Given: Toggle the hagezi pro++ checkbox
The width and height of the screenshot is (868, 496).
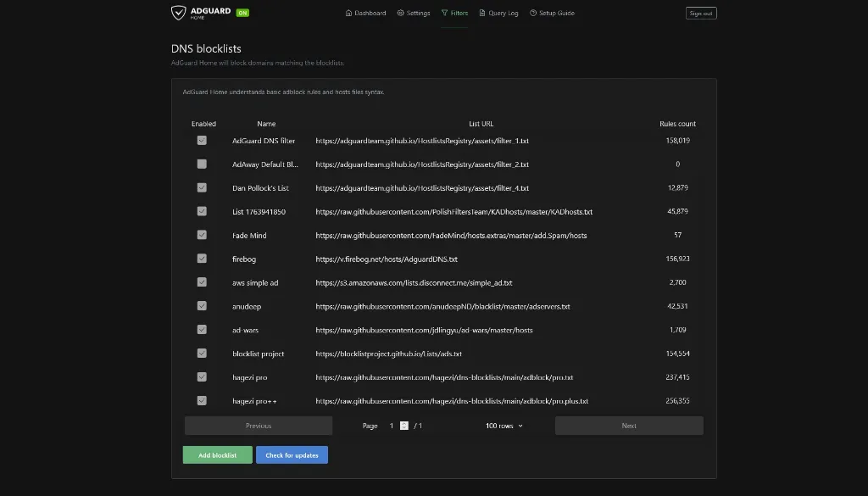Looking at the screenshot, I should (x=202, y=401).
